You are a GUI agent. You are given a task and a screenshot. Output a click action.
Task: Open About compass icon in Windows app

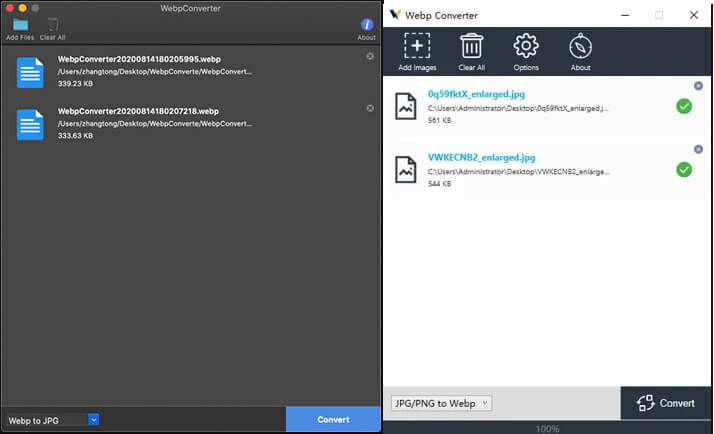point(580,47)
